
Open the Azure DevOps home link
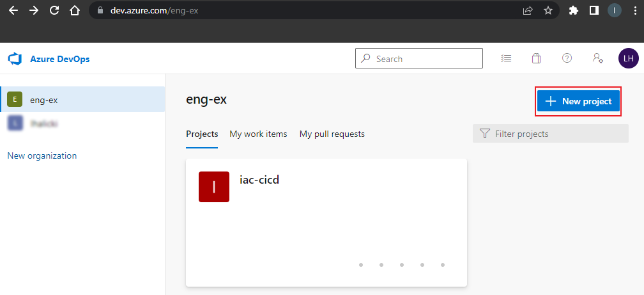tap(59, 59)
